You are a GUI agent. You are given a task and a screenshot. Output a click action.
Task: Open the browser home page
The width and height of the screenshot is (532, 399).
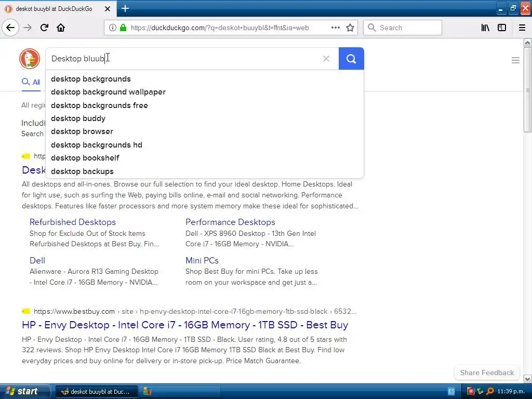61,28
